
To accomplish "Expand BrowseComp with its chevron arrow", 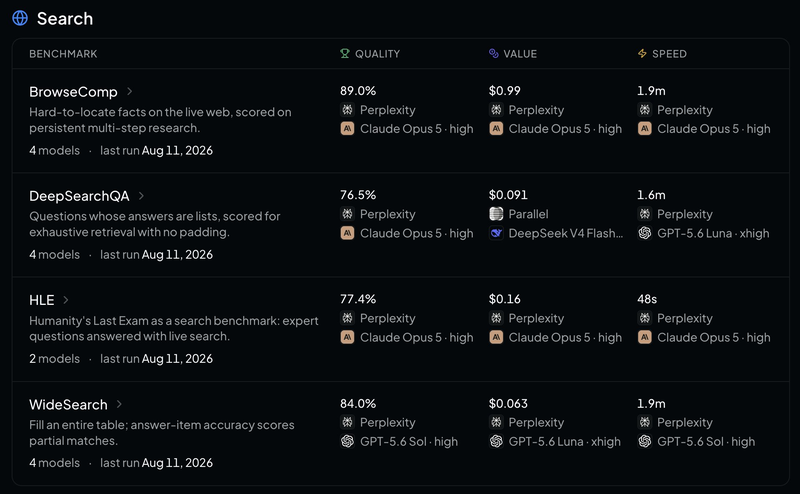I will click(x=130, y=91).
